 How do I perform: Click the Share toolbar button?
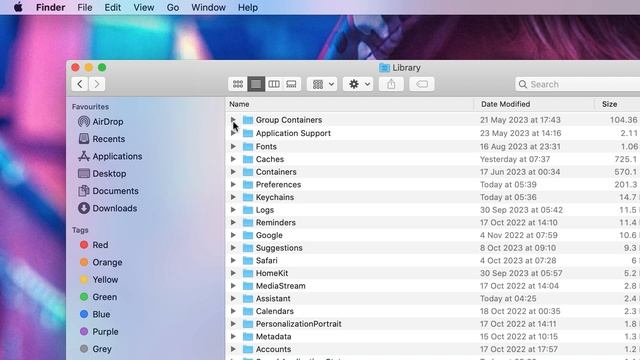pyautogui.click(x=391, y=84)
